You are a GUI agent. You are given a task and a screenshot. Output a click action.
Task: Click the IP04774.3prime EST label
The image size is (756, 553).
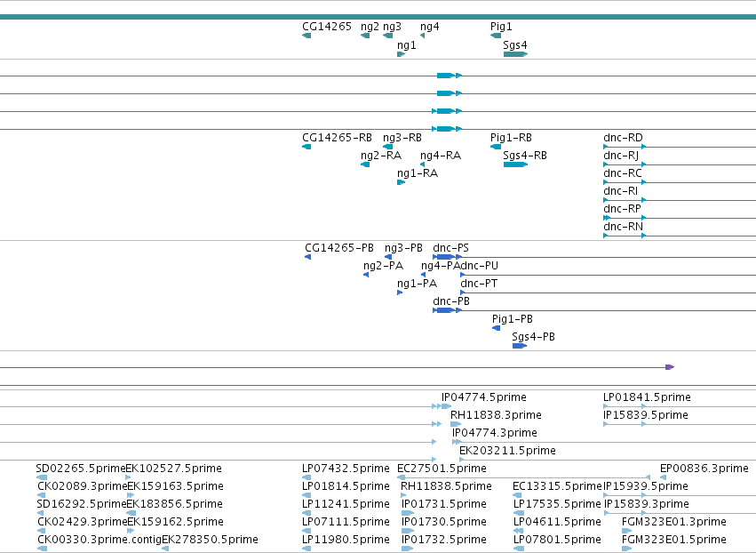tap(495, 433)
